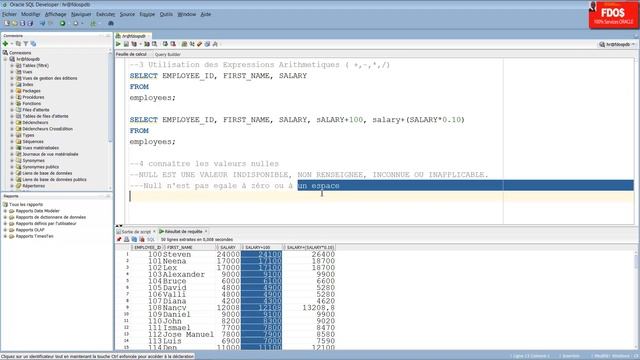Click the Run Script icon in worksheet toolbar
Viewport: 640px width, 360px height.
point(126,44)
